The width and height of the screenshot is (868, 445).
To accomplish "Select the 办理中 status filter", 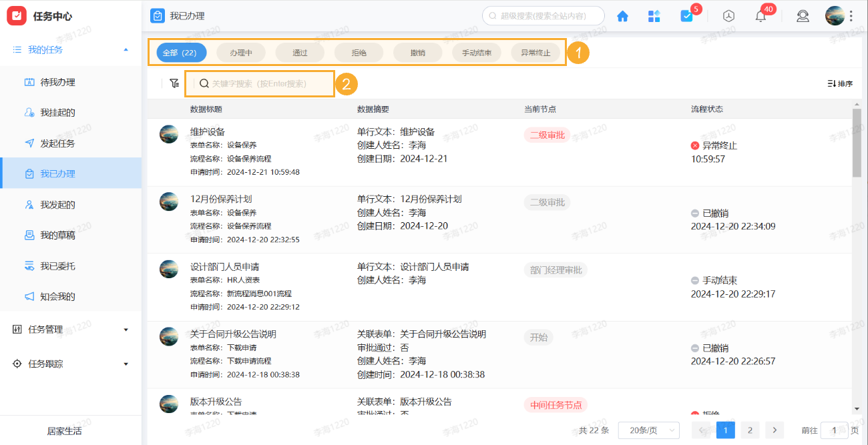I will point(240,52).
